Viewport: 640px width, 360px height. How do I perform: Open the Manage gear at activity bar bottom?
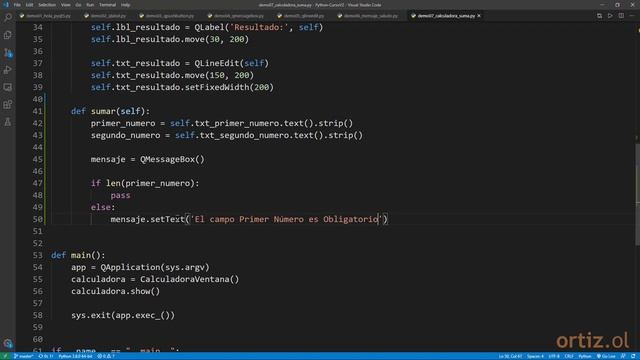[x=8, y=343]
